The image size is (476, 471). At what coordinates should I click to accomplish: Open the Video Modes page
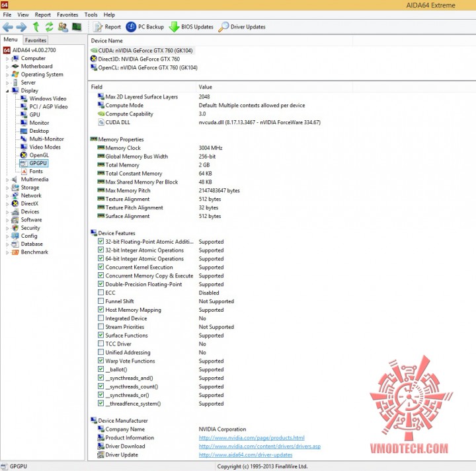coord(45,147)
